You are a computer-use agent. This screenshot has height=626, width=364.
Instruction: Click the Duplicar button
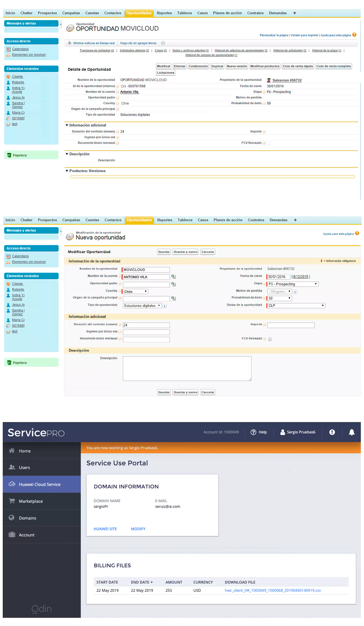217,66
